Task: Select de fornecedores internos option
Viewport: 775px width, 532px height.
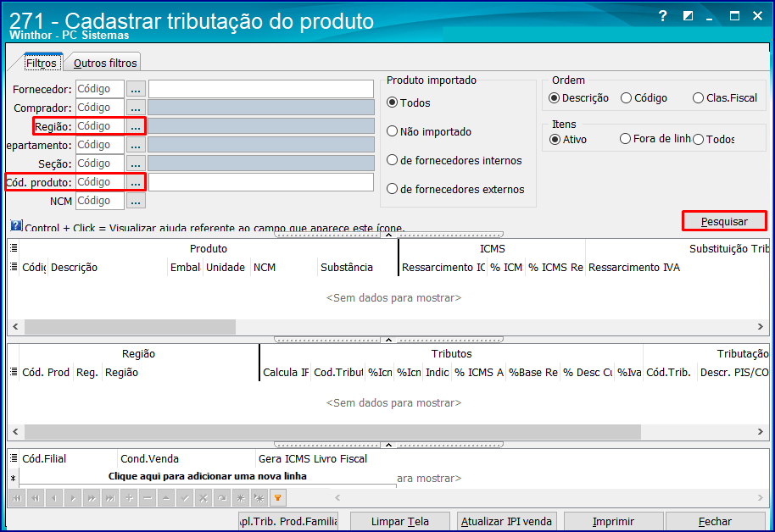Action: coord(454,160)
